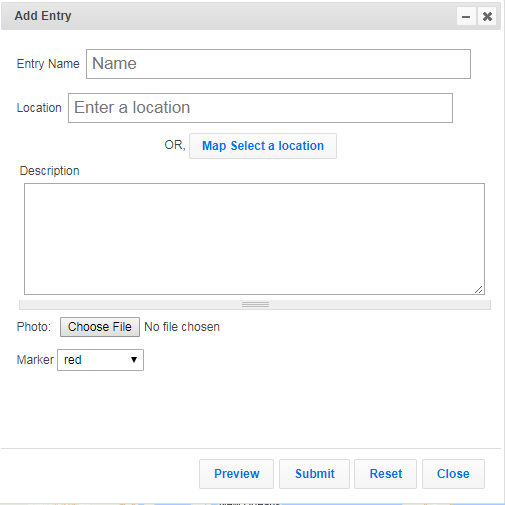The image size is (505, 505).
Task: Click inside the Description text area
Action: coord(254,239)
